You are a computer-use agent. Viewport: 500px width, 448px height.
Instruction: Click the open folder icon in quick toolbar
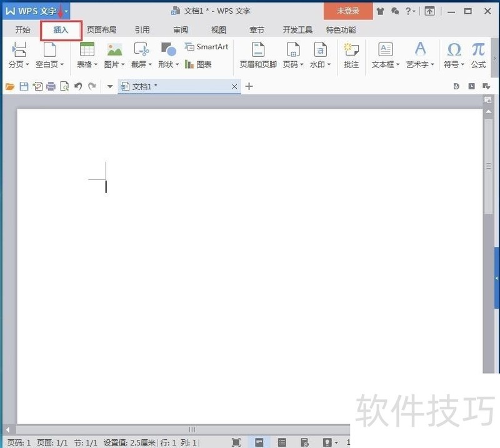pos(10,86)
